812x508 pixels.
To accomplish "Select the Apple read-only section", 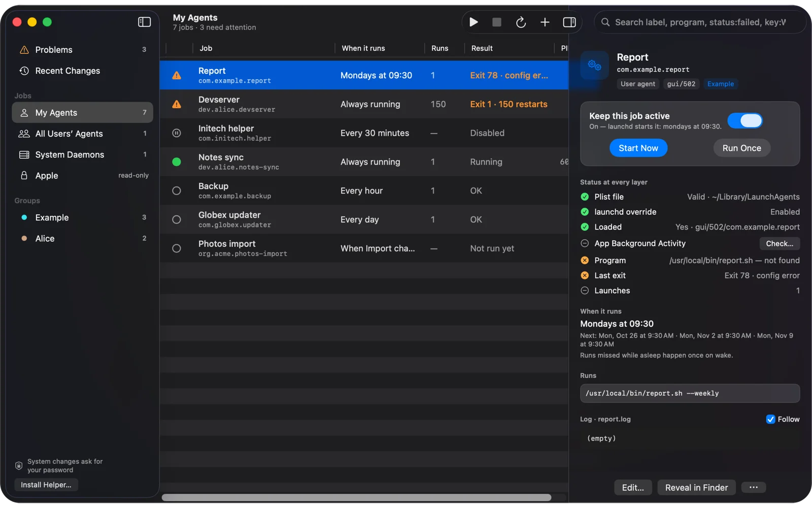I will 83,175.
